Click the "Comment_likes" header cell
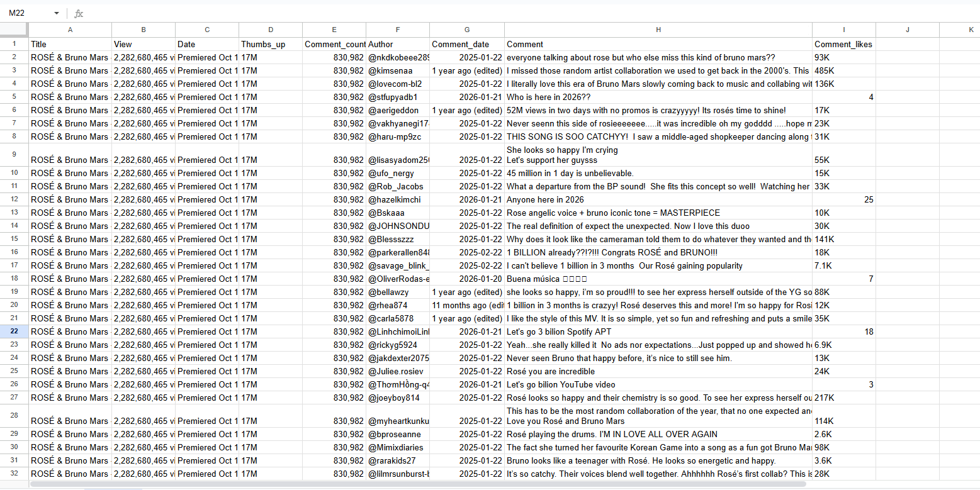Screen dimensions: 980x490 pos(843,45)
